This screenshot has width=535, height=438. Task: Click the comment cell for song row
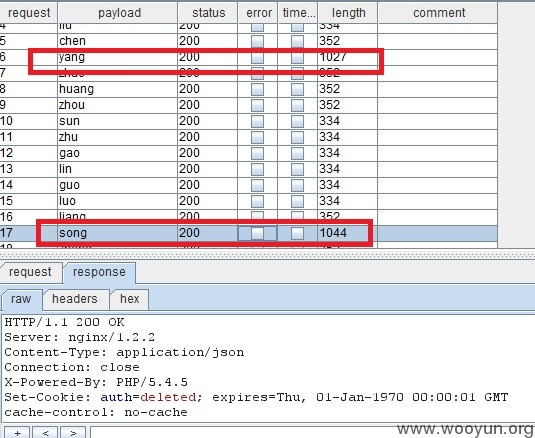tap(438, 233)
